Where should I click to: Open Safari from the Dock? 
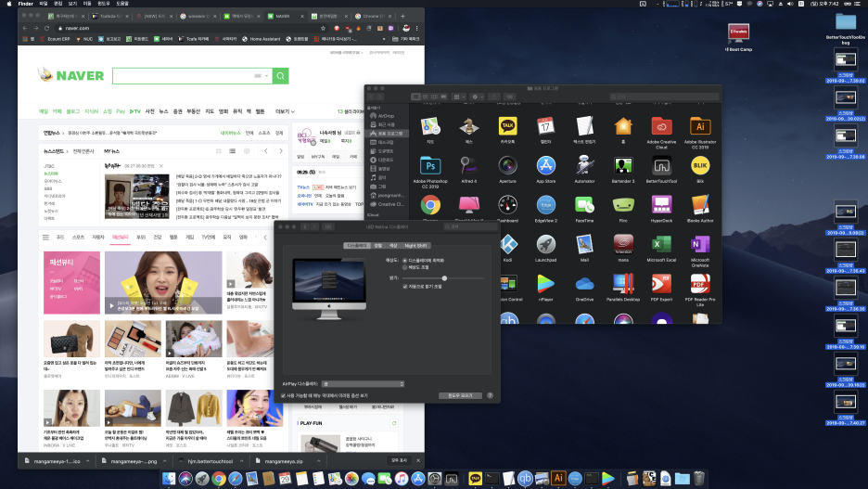236,479
